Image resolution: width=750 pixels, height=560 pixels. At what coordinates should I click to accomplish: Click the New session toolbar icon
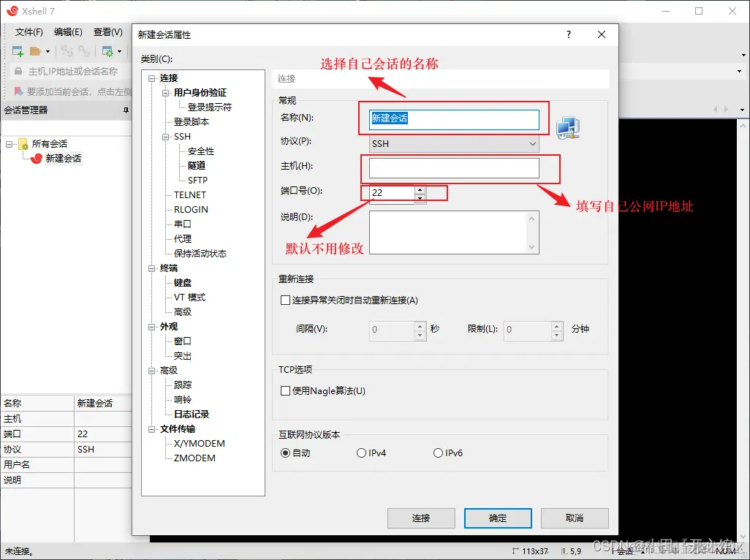[17, 51]
